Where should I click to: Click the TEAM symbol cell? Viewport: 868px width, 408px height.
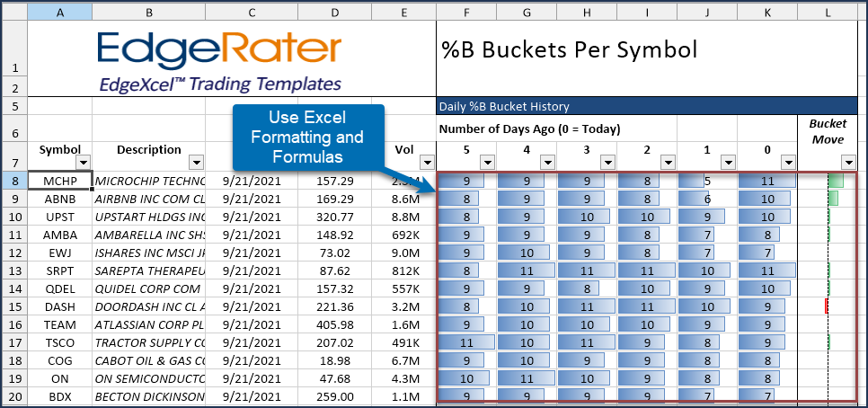pos(60,324)
